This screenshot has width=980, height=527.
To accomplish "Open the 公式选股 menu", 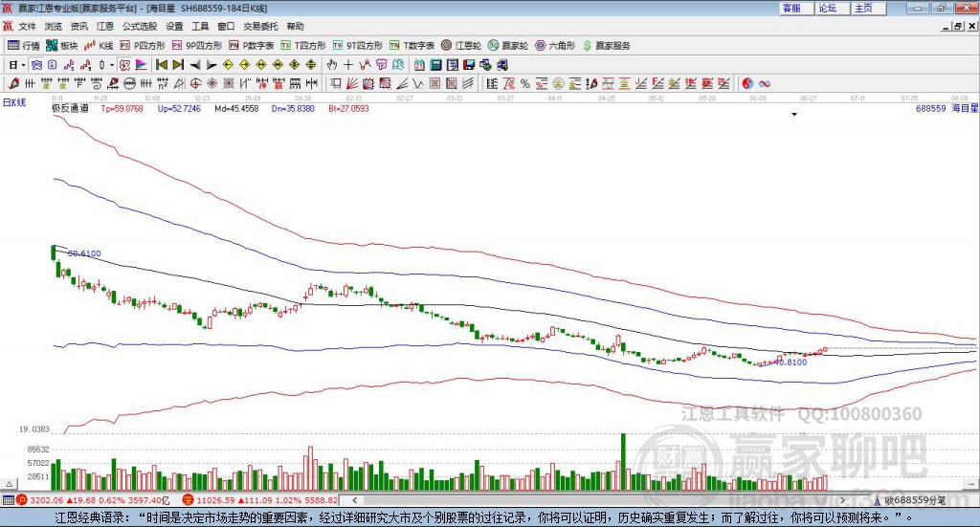I will click(139, 27).
